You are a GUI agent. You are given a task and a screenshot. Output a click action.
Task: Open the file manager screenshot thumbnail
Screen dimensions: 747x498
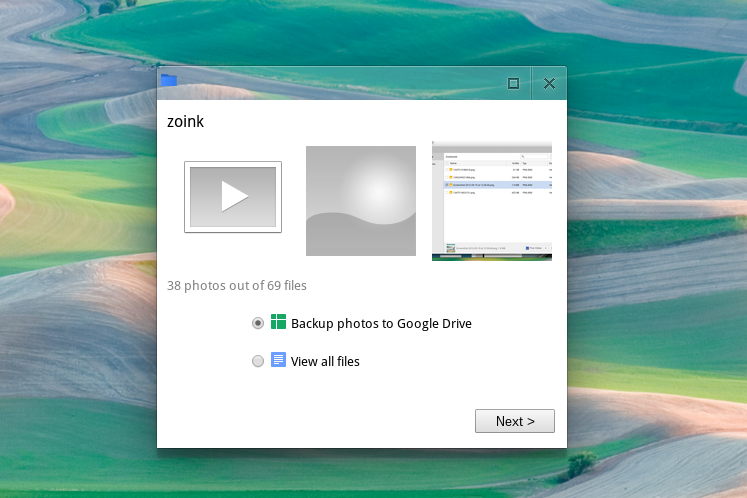coord(492,201)
